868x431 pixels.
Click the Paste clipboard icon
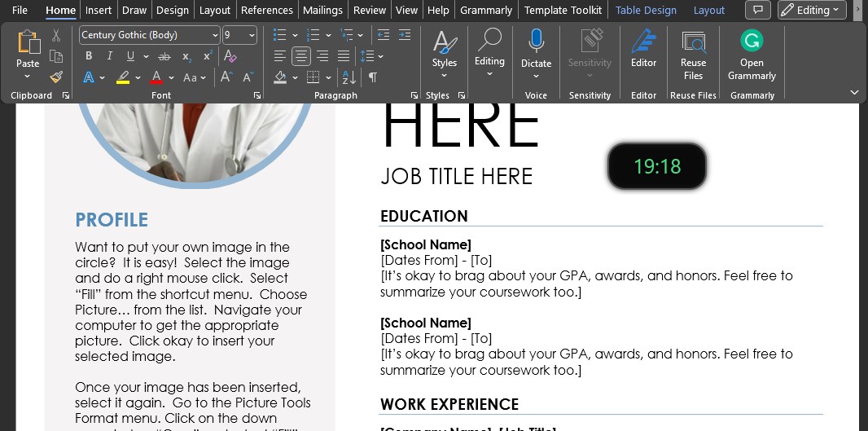coord(28,42)
